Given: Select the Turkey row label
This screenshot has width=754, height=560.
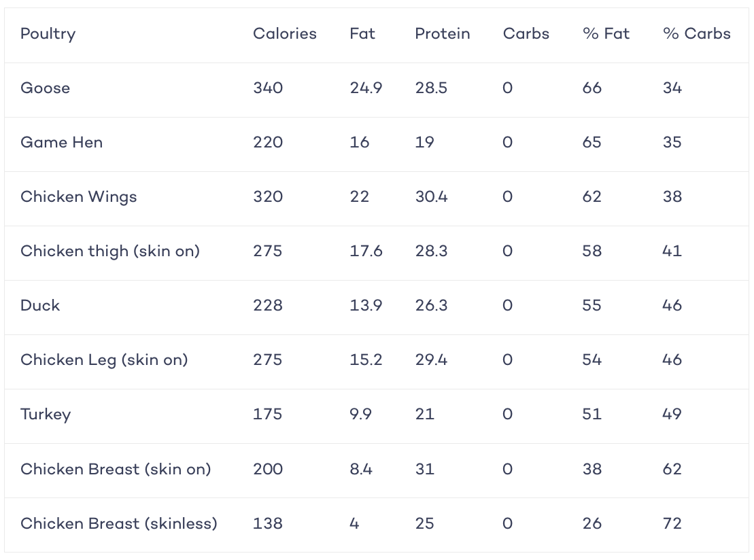Looking at the screenshot, I should [x=46, y=415].
